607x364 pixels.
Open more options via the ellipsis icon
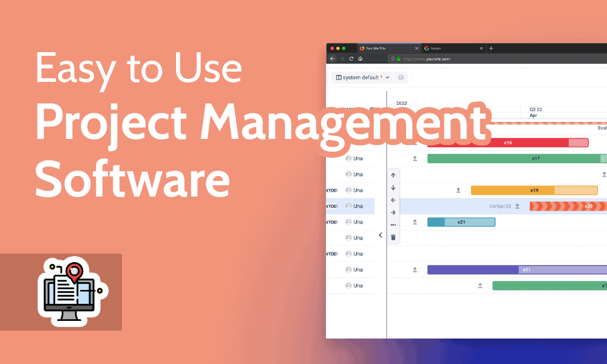(x=393, y=225)
